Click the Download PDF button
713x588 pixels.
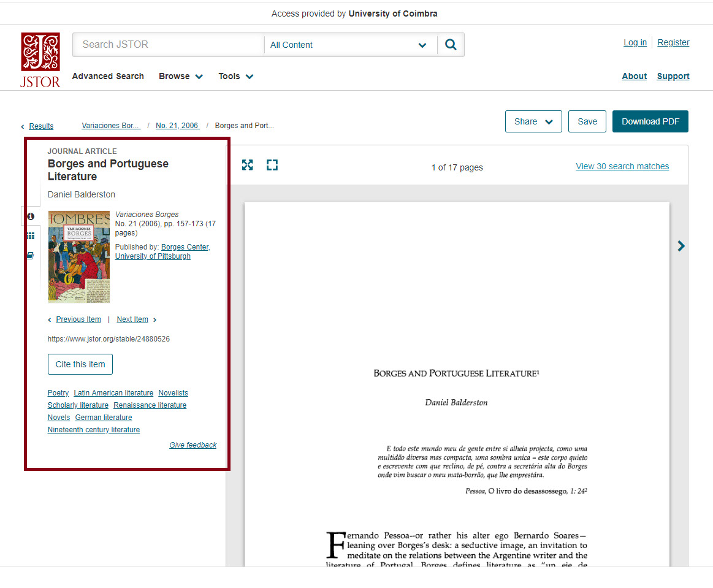[x=650, y=121]
